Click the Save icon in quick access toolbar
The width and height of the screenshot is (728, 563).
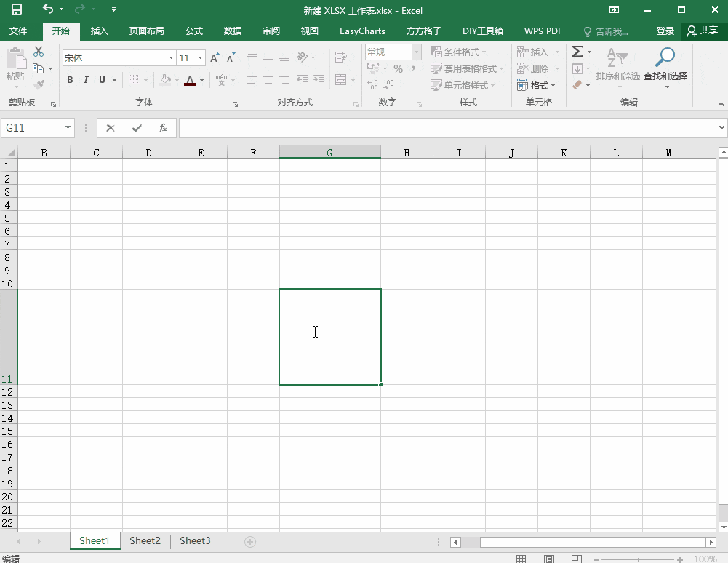(17, 9)
